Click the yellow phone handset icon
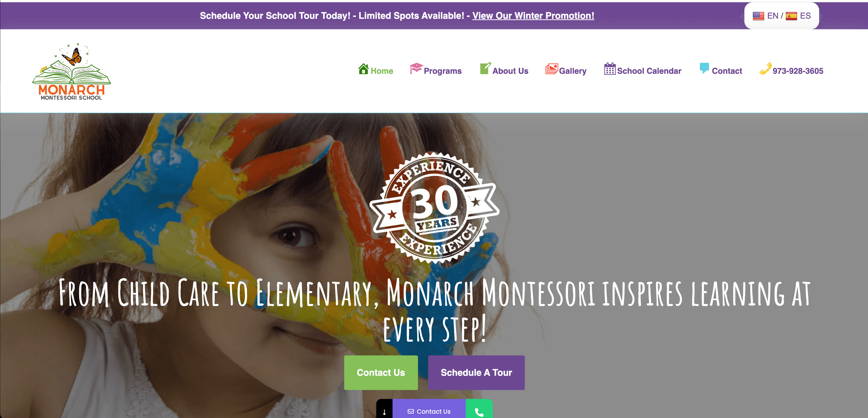This screenshot has height=418, width=868. point(765,68)
